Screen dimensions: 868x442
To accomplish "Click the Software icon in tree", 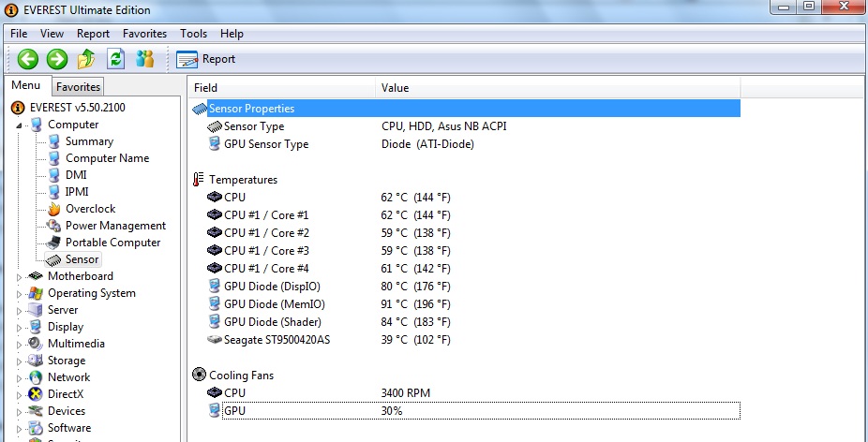I will click(36, 428).
